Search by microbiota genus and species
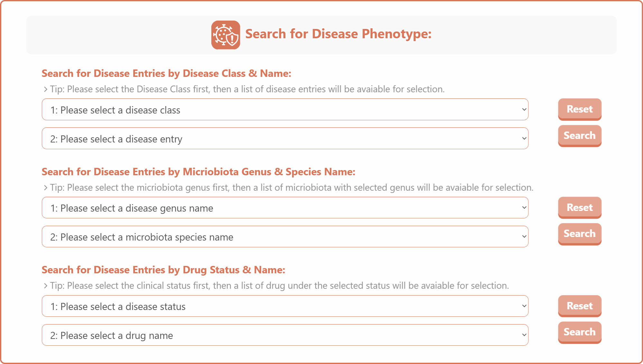Image resolution: width=643 pixels, height=364 pixels. 580,234
